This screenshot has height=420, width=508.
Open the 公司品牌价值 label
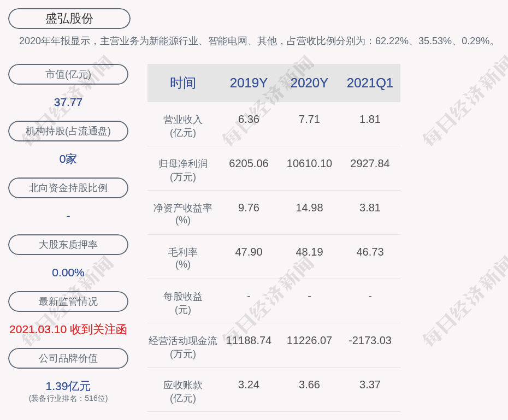pos(68,358)
